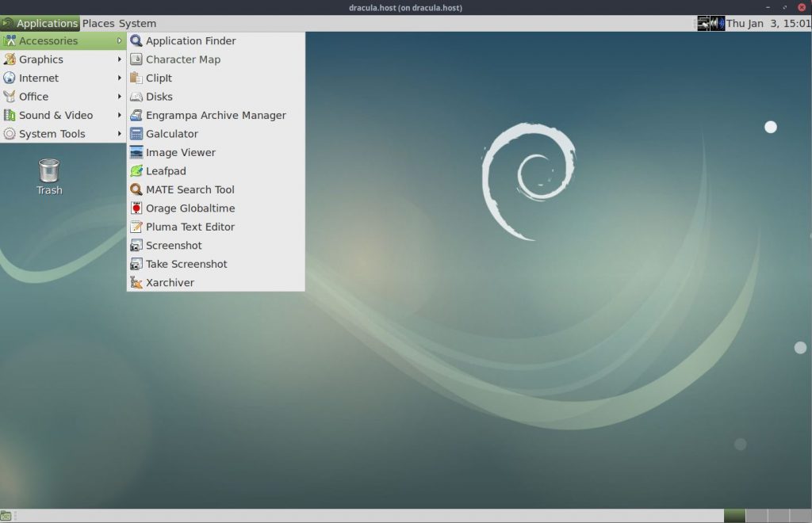Switch to the fourth workspace in the switcher
Image resolution: width=812 pixels, height=523 pixels.
[800, 516]
